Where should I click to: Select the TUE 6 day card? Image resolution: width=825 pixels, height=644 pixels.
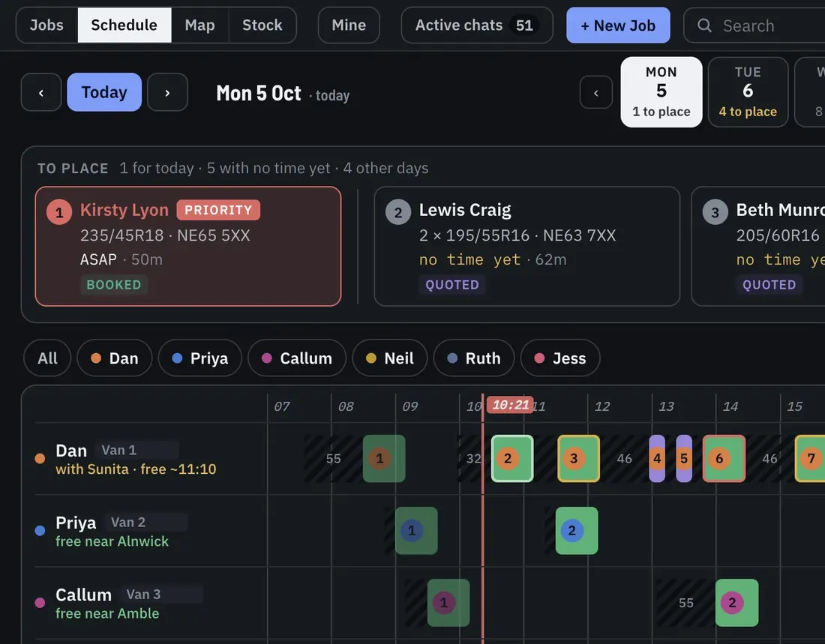(748, 92)
